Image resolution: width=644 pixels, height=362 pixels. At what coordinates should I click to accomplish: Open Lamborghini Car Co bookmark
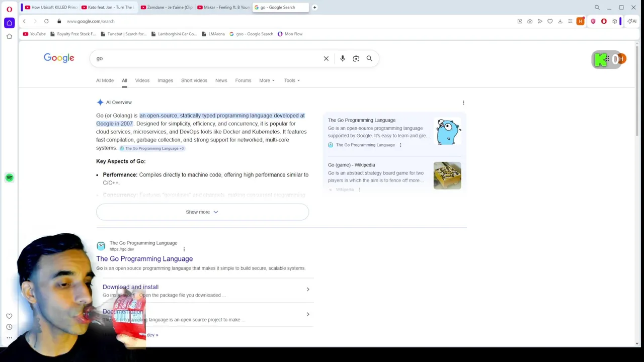pos(174,34)
